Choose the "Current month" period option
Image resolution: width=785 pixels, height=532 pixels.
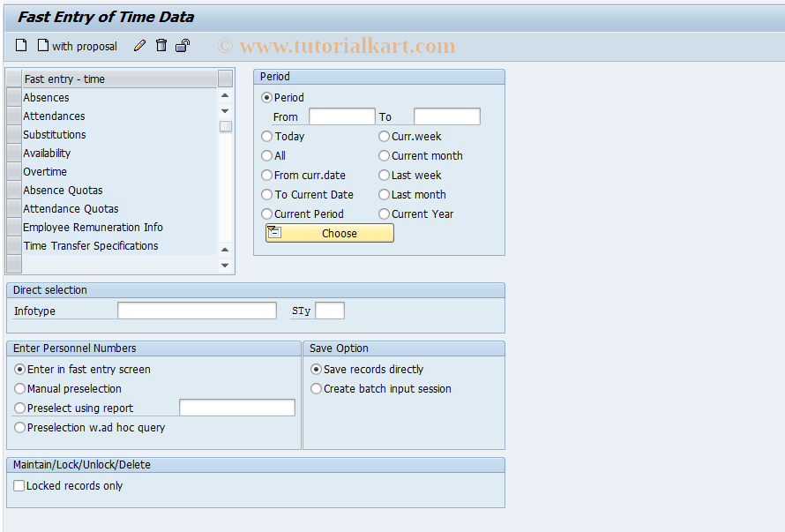384,155
